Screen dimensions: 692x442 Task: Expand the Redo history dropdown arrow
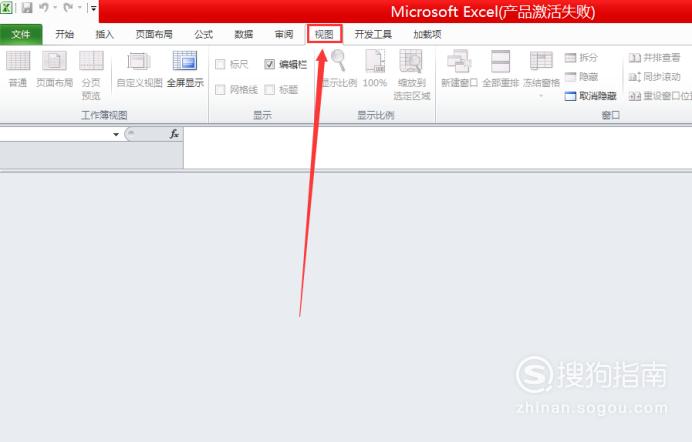pos(80,7)
